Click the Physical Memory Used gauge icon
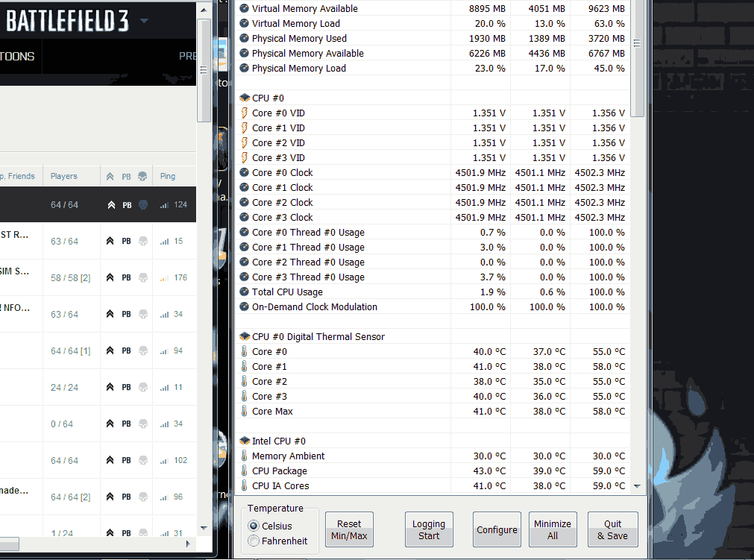This screenshot has width=754, height=560. click(x=245, y=39)
